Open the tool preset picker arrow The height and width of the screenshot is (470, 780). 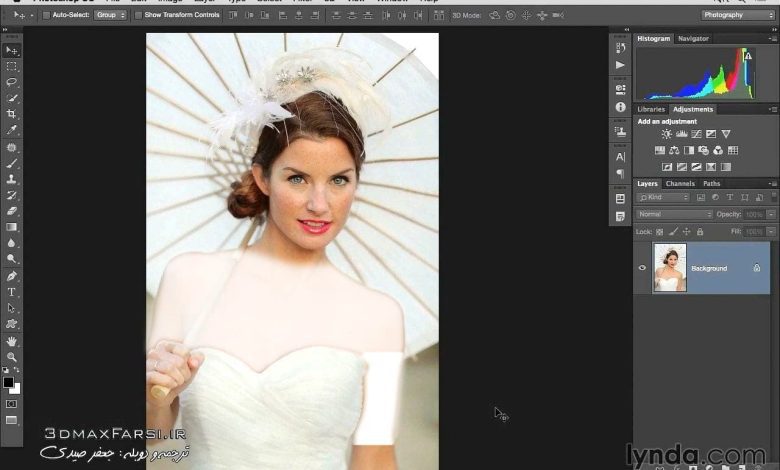click(32, 15)
